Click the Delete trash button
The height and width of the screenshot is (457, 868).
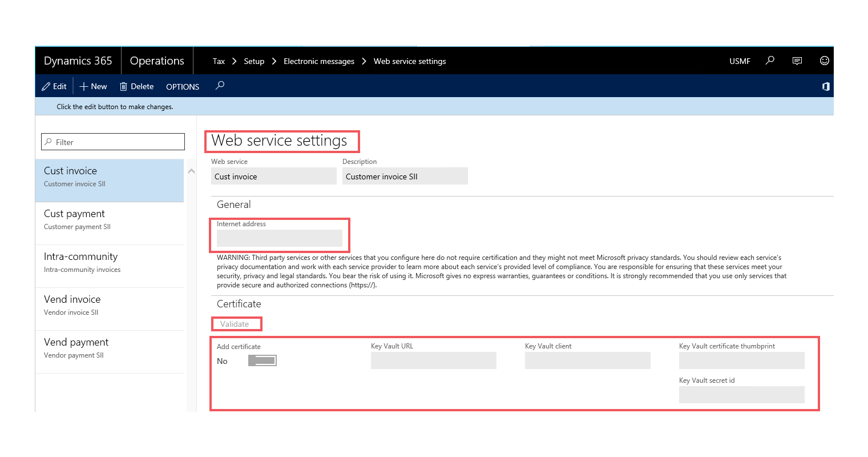pos(136,86)
